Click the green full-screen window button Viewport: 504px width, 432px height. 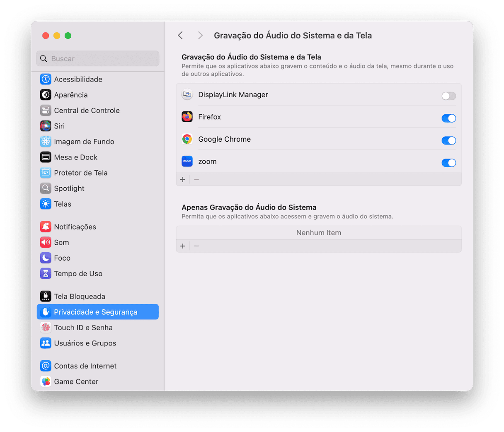68,36
